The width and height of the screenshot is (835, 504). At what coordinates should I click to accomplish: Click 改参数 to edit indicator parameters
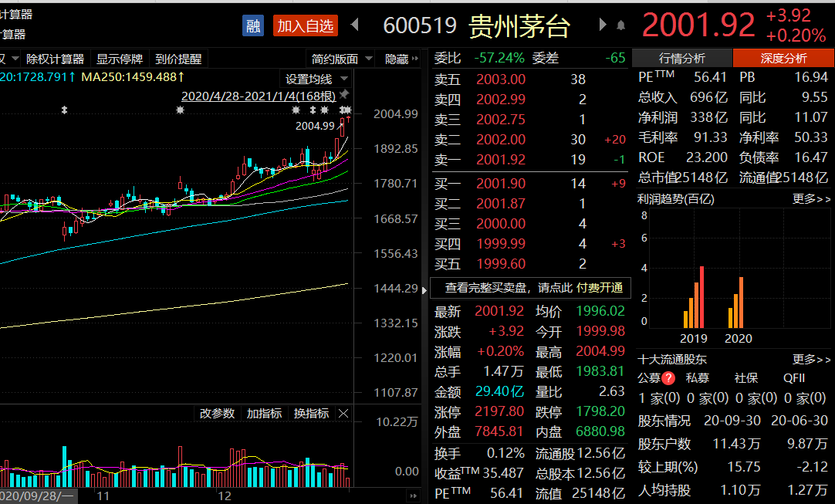point(217,414)
